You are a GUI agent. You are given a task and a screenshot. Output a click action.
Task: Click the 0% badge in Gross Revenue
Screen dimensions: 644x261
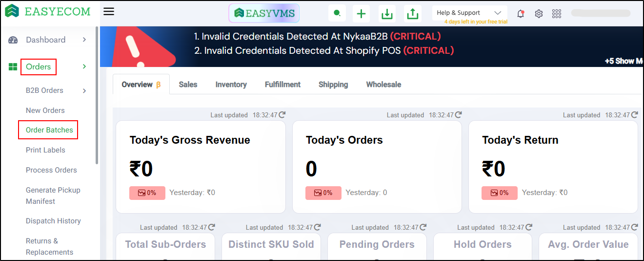tap(147, 193)
